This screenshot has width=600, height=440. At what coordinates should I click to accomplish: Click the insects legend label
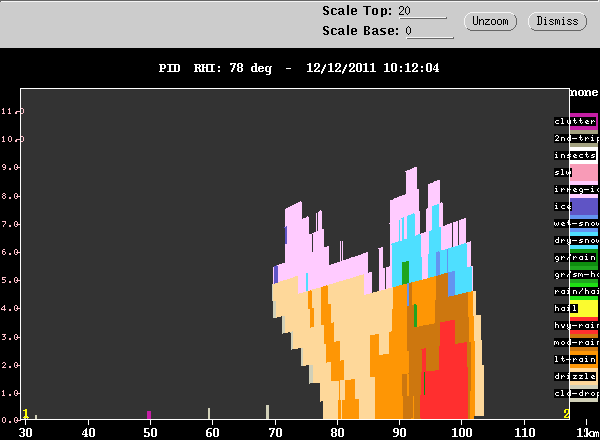575,155
